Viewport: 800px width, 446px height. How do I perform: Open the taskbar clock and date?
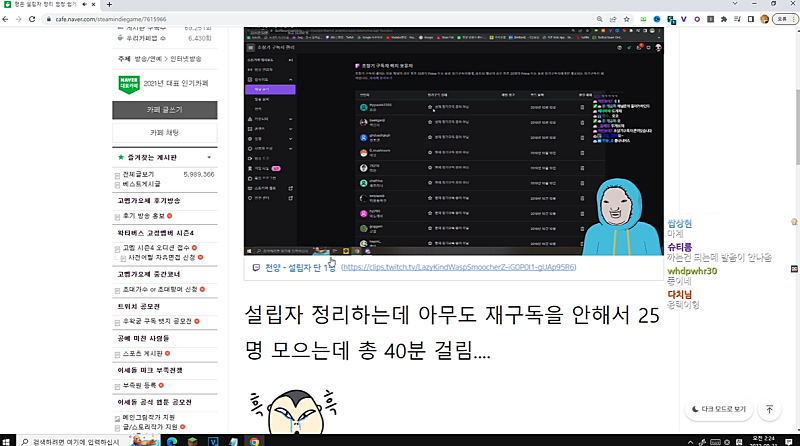pyautogui.click(x=764, y=441)
